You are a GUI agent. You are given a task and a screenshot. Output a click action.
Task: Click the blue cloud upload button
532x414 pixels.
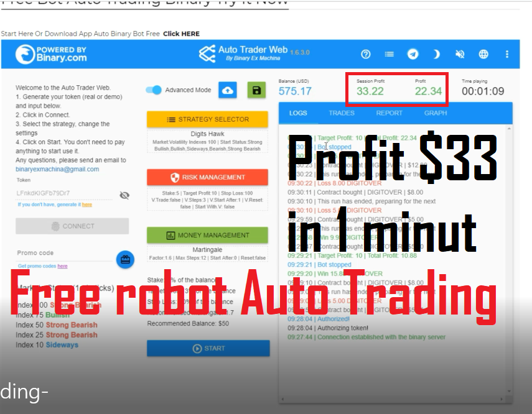click(227, 90)
